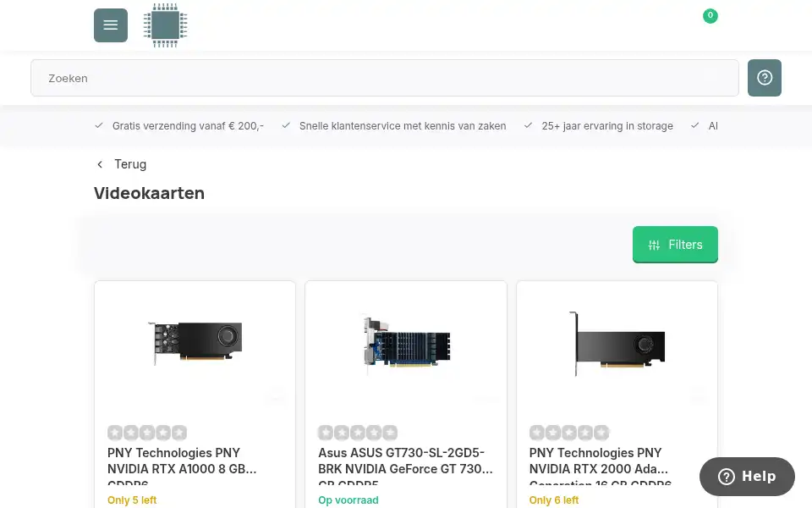Click the question mark button beside search
The height and width of the screenshot is (508, 812).
click(765, 78)
